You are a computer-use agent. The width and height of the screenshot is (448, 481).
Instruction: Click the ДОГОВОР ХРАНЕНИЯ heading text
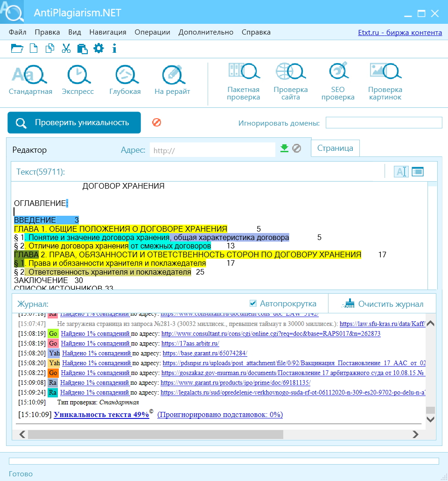click(x=123, y=186)
